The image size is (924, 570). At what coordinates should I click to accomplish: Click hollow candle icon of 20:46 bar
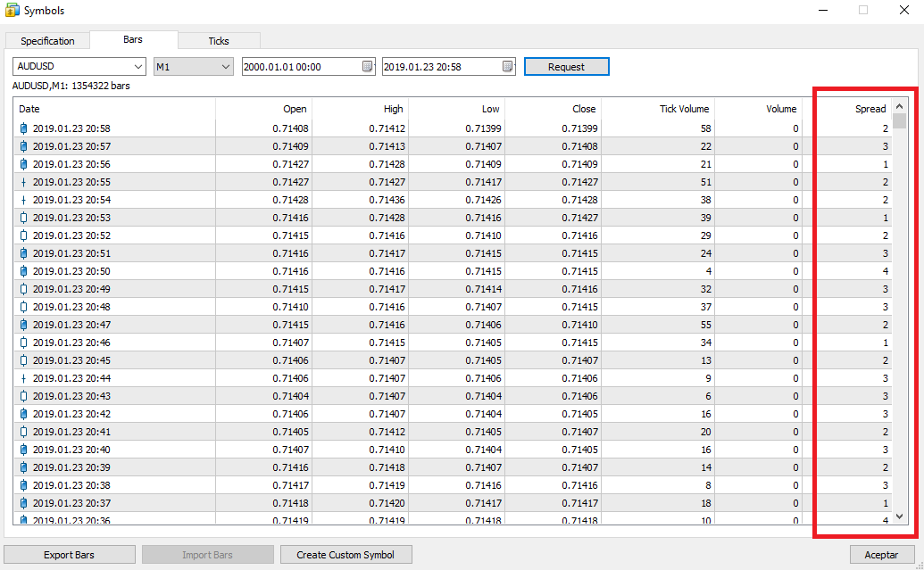23,343
